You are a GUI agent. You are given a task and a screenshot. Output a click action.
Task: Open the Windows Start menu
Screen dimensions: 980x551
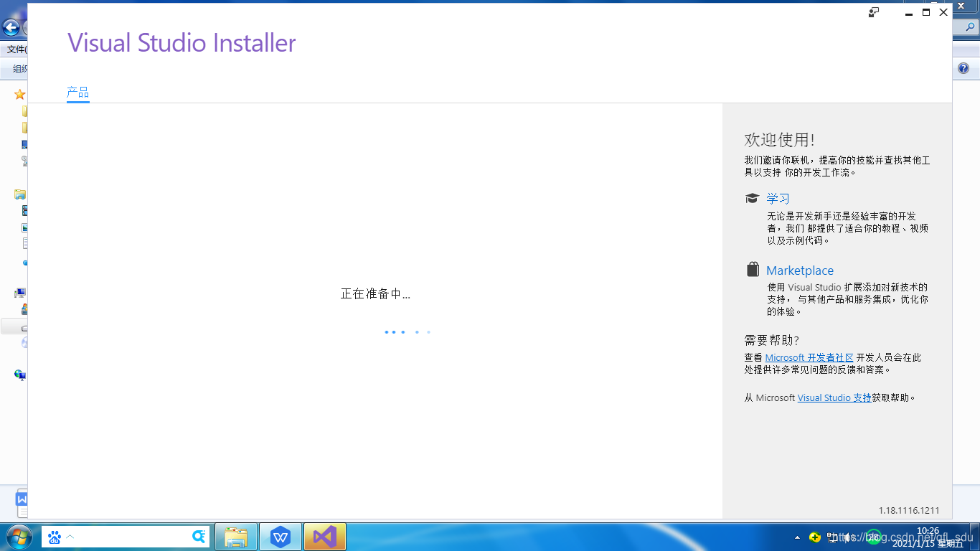pos(18,536)
